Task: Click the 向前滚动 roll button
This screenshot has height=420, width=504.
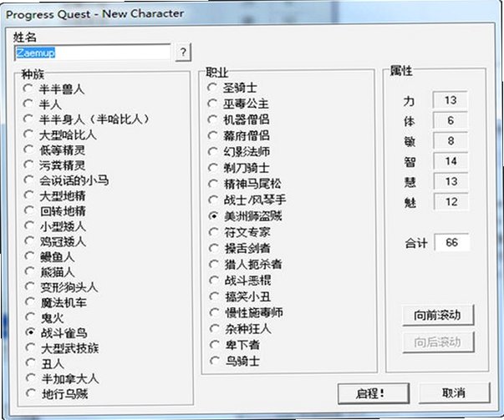Action: coord(438,315)
